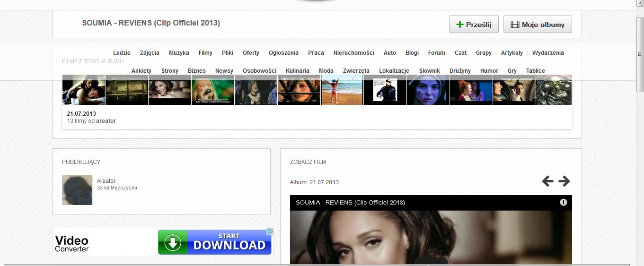Click the video info icon
The height and width of the screenshot is (266, 644).
pyautogui.click(x=563, y=202)
